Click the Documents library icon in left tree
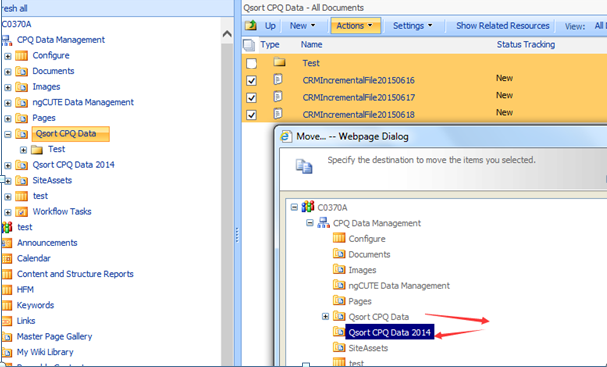Viewport: 607px width, 367px height. 21,72
